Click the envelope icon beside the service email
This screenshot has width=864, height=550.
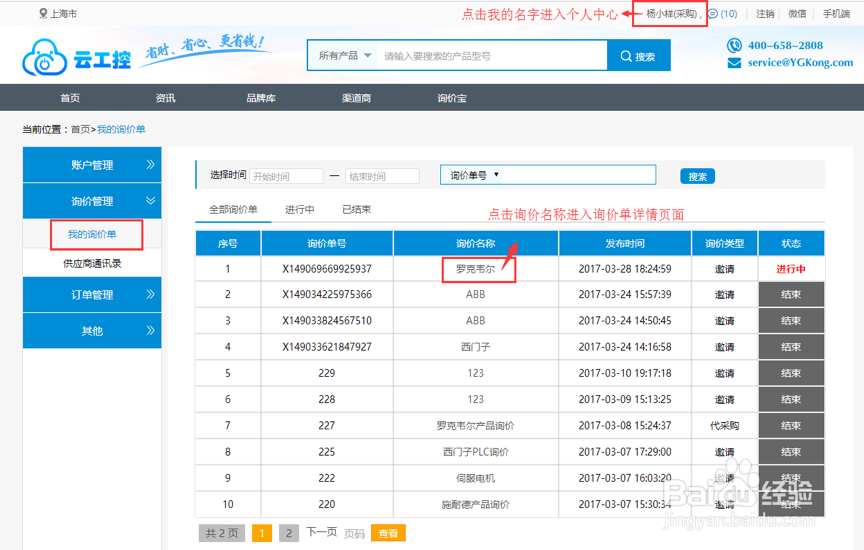click(x=734, y=63)
